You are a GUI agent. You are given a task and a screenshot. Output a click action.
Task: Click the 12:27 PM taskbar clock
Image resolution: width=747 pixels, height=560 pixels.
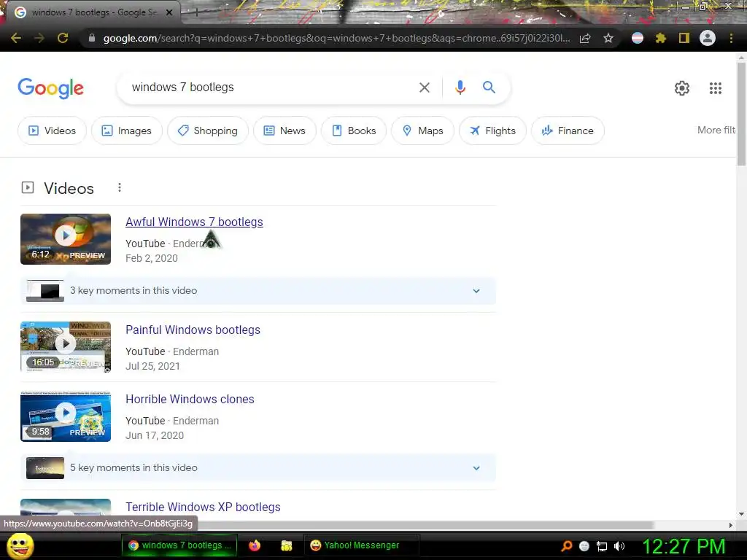coord(684,546)
